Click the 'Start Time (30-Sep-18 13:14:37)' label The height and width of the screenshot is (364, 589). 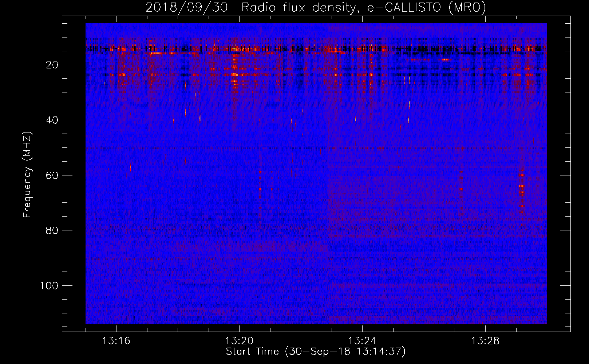click(x=316, y=352)
